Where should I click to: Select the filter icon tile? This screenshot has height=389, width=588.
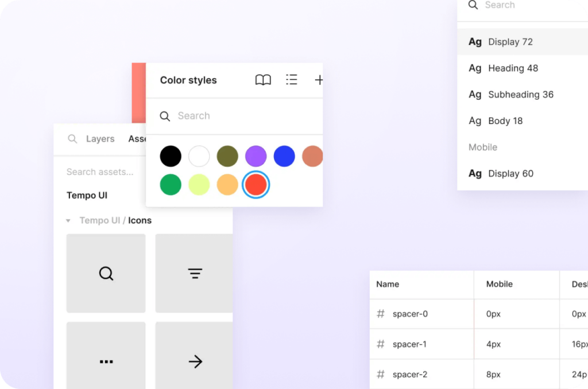(x=194, y=274)
